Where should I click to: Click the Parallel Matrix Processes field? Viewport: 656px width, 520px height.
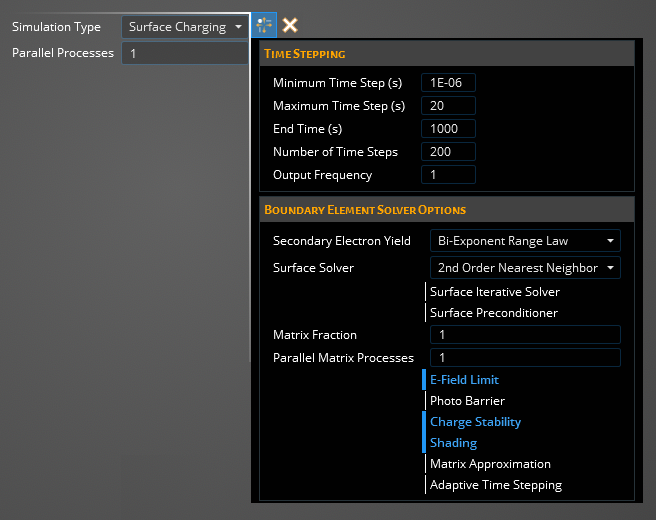[525, 358]
